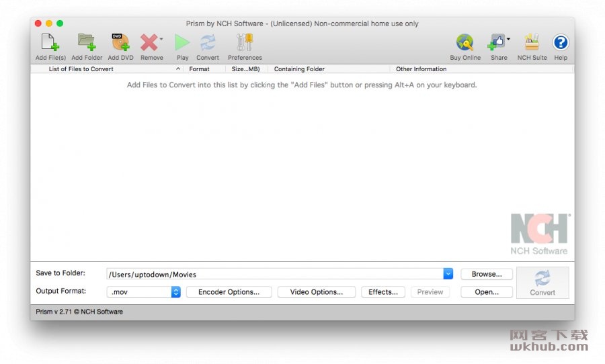The height and width of the screenshot is (364, 605).
Task: Click the Add DVD toolbar icon
Action: click(x=120, y=42)
